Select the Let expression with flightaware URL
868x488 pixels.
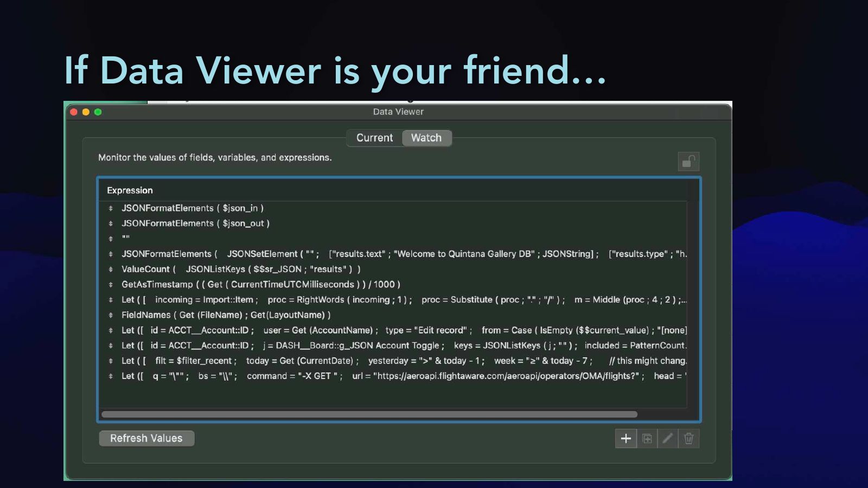click(x=404, y=376)
